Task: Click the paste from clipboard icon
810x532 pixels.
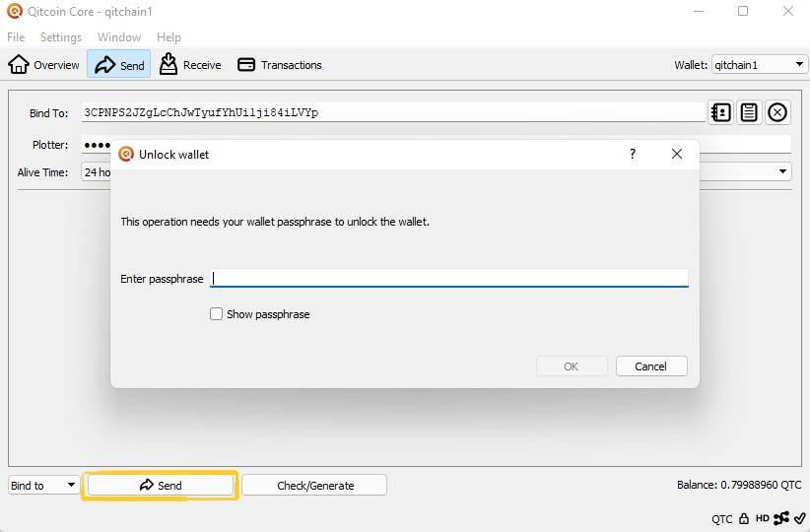Action: point(749,112)
